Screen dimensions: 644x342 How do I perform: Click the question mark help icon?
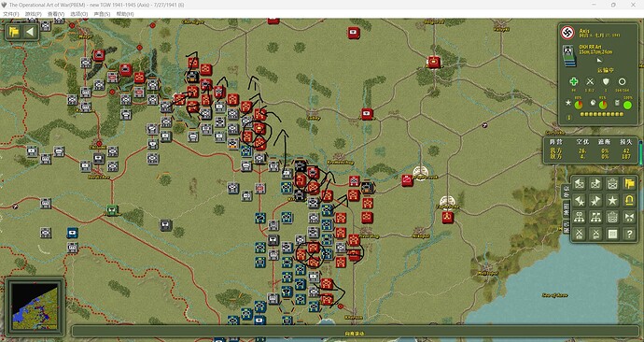click(629, 234)
